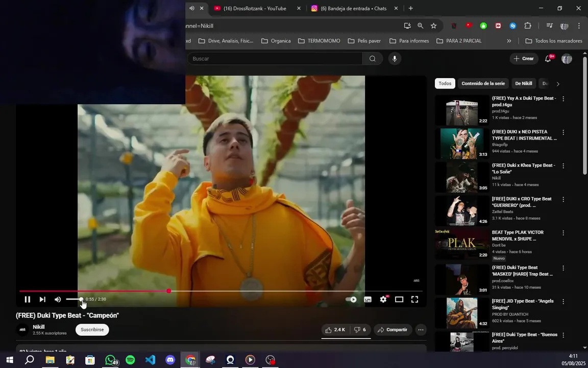
Task: Open the Extensions puzzle icon
Action: point(528,26)
